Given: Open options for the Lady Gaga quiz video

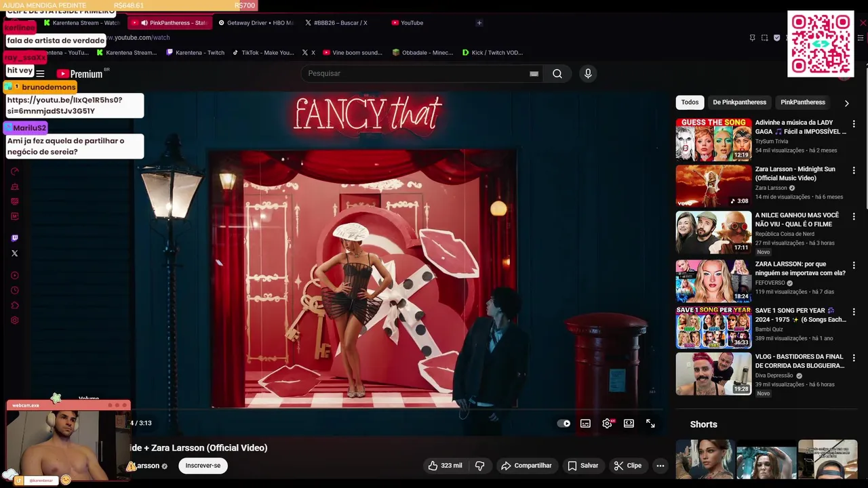Looking at the screenshot, I should point(854,124).
